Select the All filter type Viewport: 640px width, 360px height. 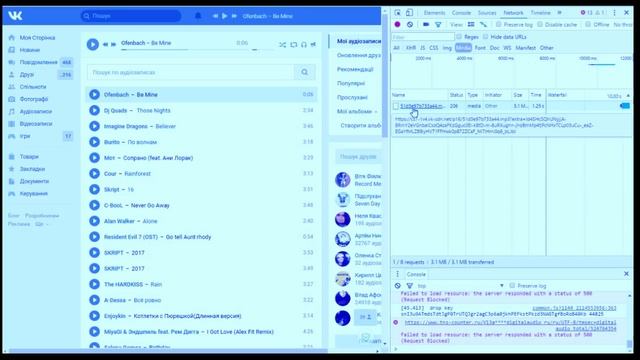tap(396, 48)
